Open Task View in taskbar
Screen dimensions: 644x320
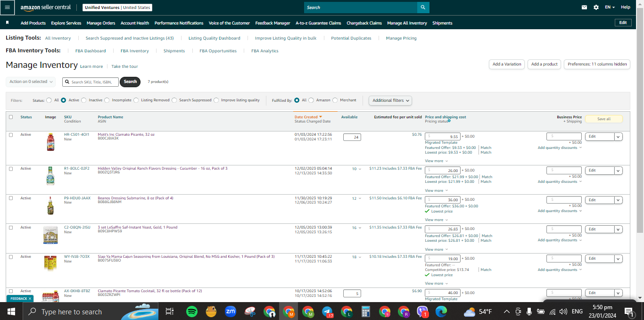pos(170,312)
